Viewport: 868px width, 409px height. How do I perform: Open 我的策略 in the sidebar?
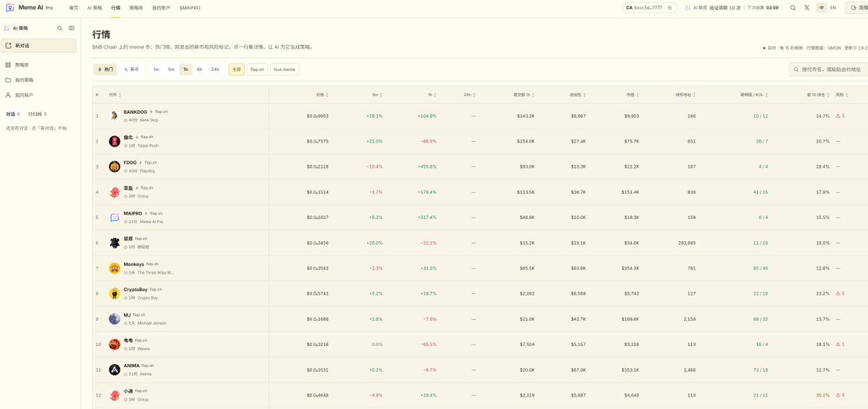(41, 80)
